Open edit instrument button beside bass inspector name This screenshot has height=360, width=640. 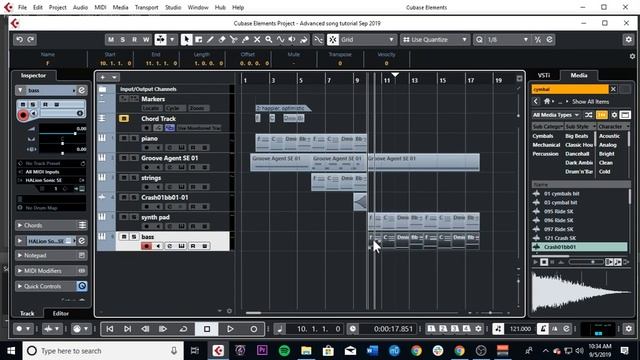(x=82, y=90)
